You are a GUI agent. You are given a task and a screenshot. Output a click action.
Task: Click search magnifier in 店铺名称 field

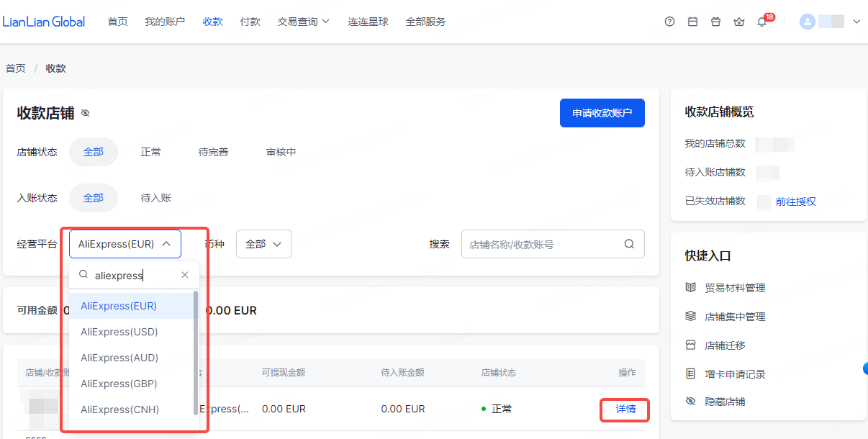point(629,244)
